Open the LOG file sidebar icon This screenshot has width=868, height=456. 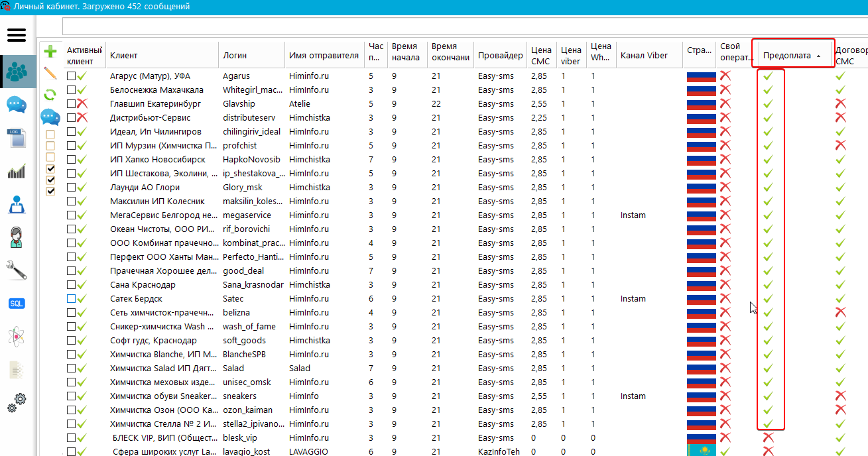click(x=17, y=139)
